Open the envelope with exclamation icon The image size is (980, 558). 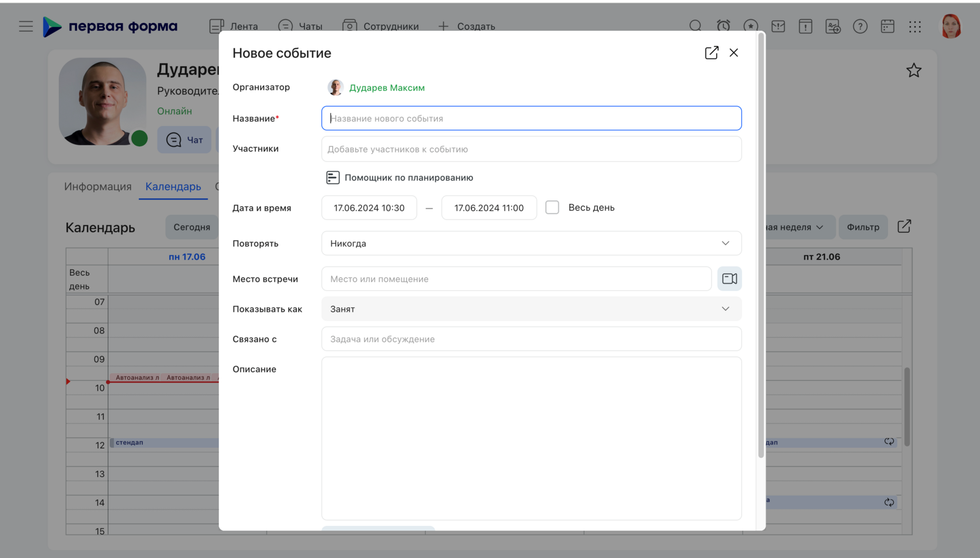778,26
